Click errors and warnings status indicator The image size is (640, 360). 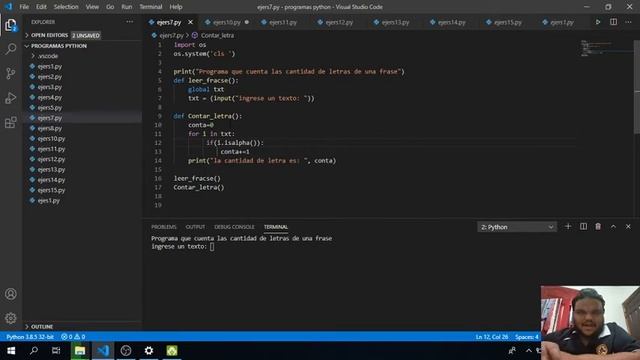pos(73,337)
